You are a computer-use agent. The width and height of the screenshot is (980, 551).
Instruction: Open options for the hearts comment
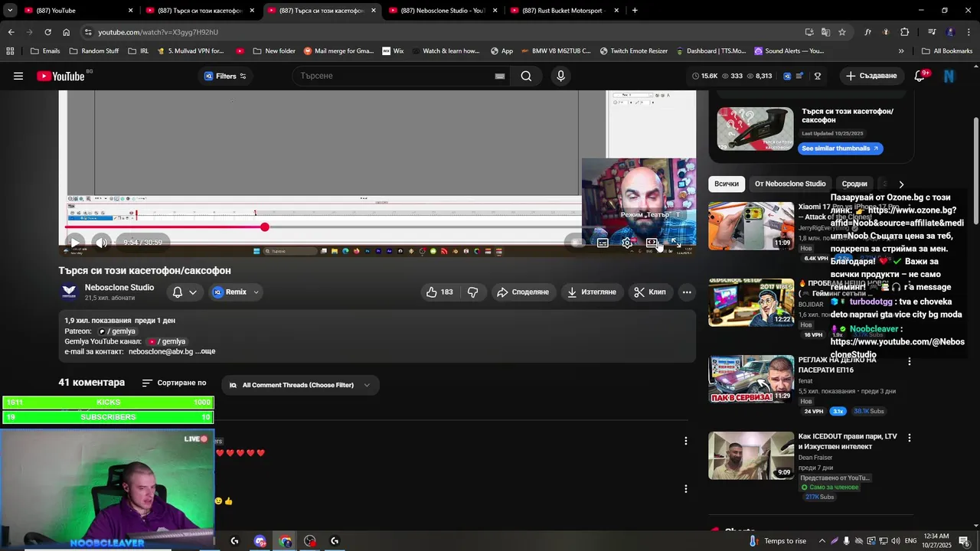[686, 441]
